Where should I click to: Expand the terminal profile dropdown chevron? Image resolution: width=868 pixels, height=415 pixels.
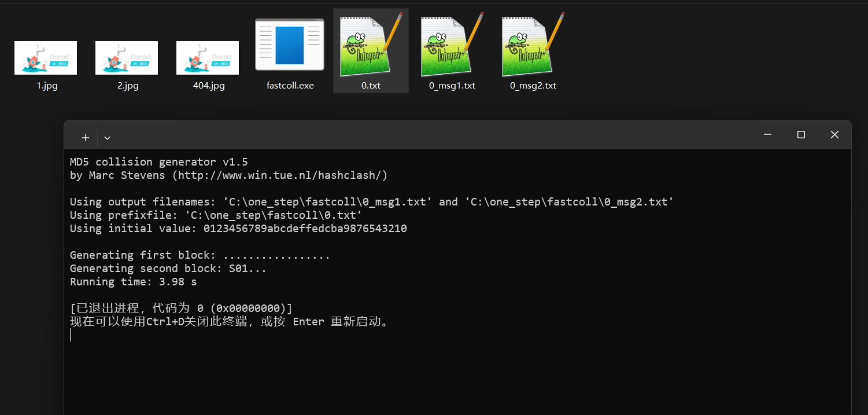point(107,138)
